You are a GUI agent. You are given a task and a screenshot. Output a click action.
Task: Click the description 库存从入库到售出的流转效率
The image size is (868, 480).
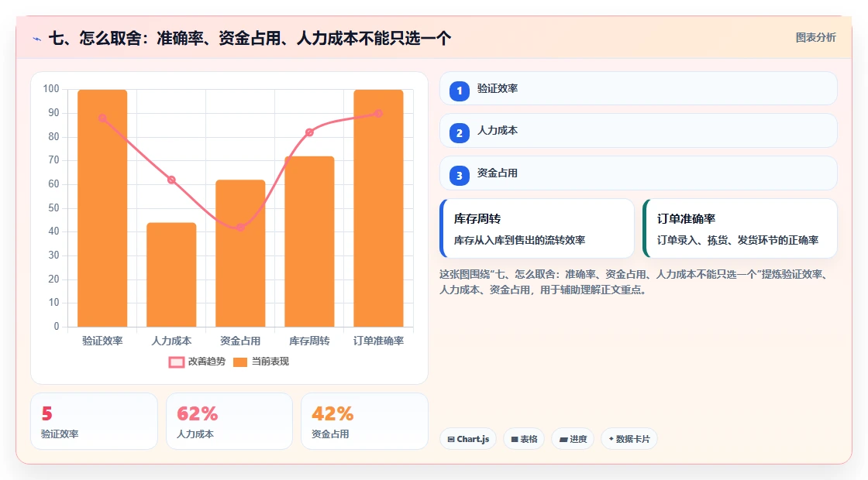pyautogui.click(x=519, y=240)
